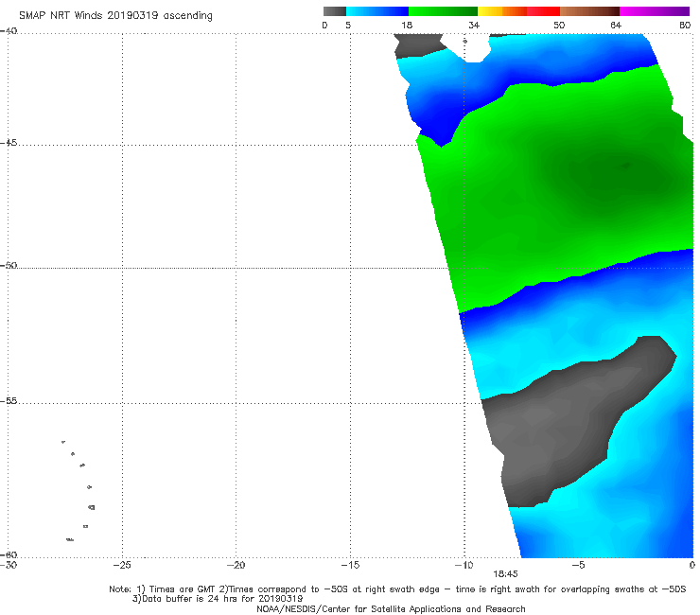Click the green 18-34 segment of the color bar
Image resolution: width=700 pixels, height=615 pixels.
click(443, 11)
